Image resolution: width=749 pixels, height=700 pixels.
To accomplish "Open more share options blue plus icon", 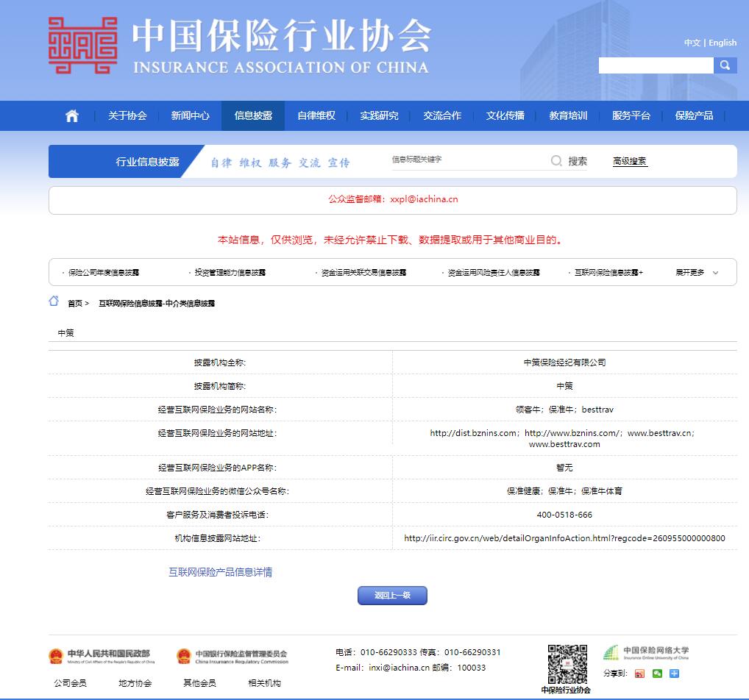I will pyautogui.click(x=675, y=674).
